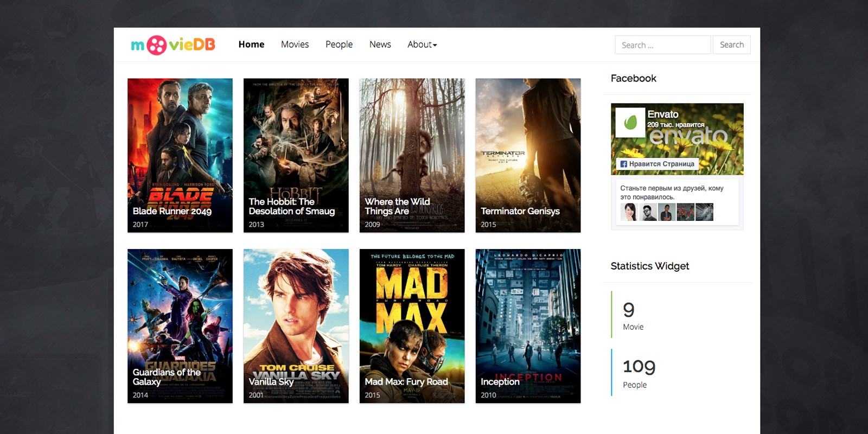
Task: Go to the Home menu item
Action: pos(251,44)
